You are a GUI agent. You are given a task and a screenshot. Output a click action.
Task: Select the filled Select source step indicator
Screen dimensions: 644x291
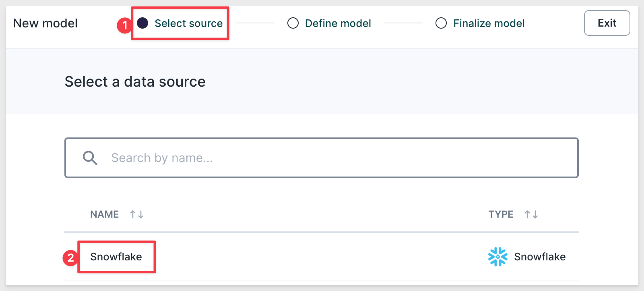142,23
